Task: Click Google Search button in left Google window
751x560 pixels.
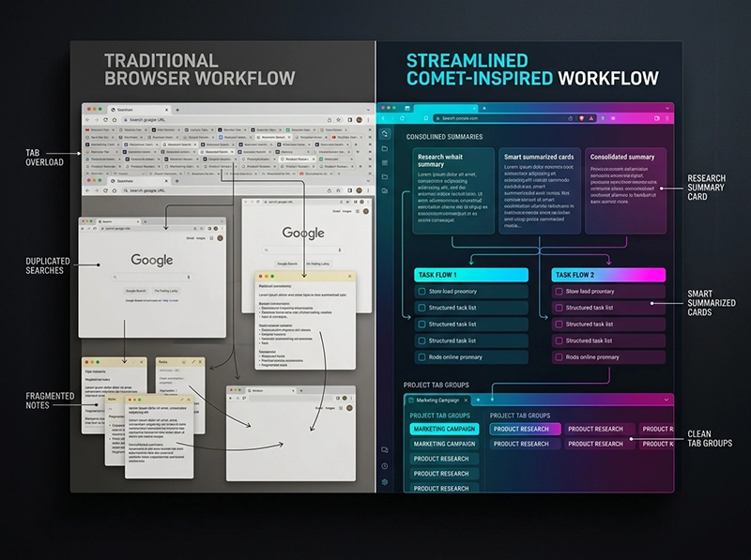Action: [136, 291]
